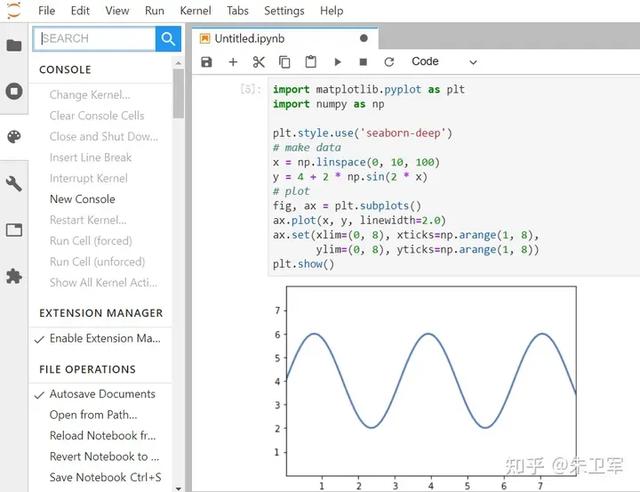
Task: Open the file browser folder sidebar icon
Action: pyautogui.click(x=14, y=45)
